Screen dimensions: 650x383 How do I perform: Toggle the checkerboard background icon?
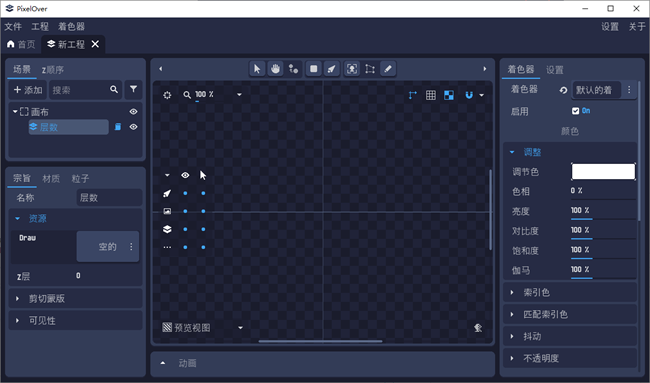point(449,95)
